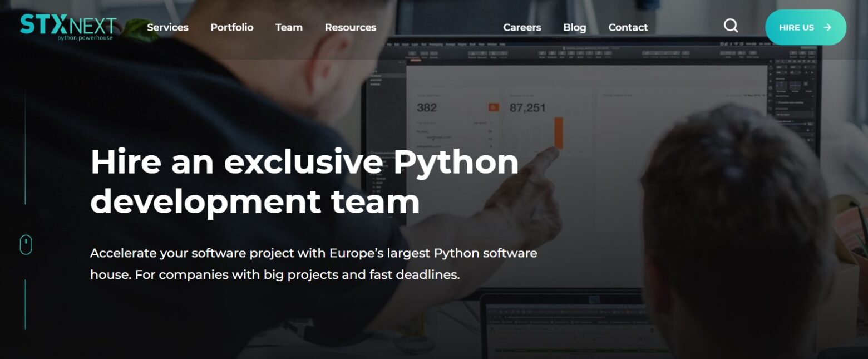The width and height of the screenshot is (868, 359).
Task: Click the STX Next python powerhouse logo
Action: tap(68, 27)
